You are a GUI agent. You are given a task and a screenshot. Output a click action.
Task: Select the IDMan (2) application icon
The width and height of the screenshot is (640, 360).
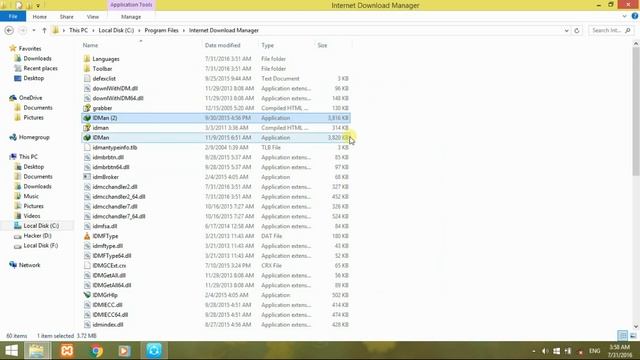click(87, 118)
